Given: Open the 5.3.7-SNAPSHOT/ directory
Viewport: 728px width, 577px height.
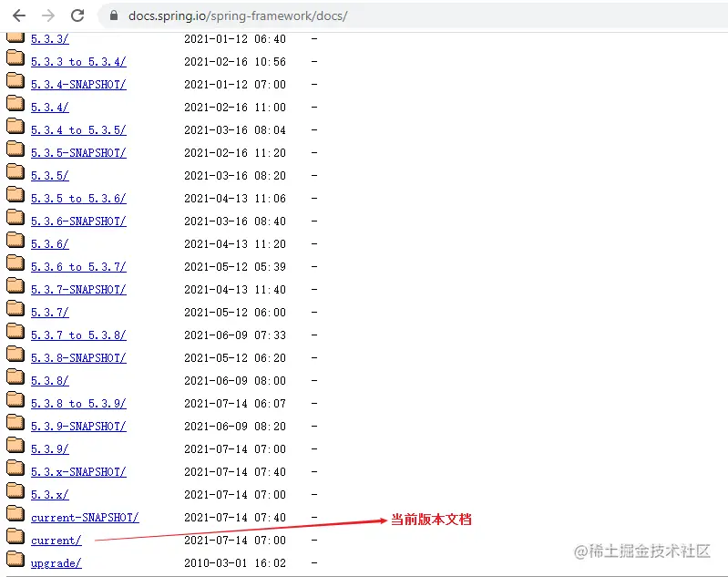Looking at the screenshot, I should 78,290.
